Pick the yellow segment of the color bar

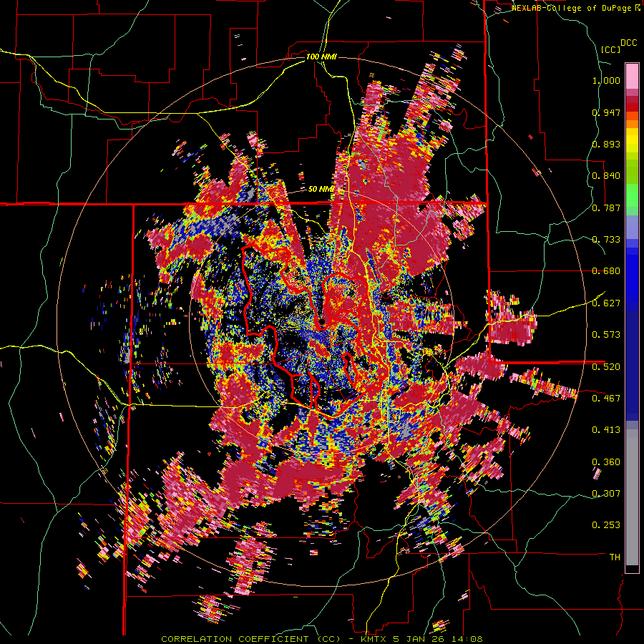click(632, 140)
